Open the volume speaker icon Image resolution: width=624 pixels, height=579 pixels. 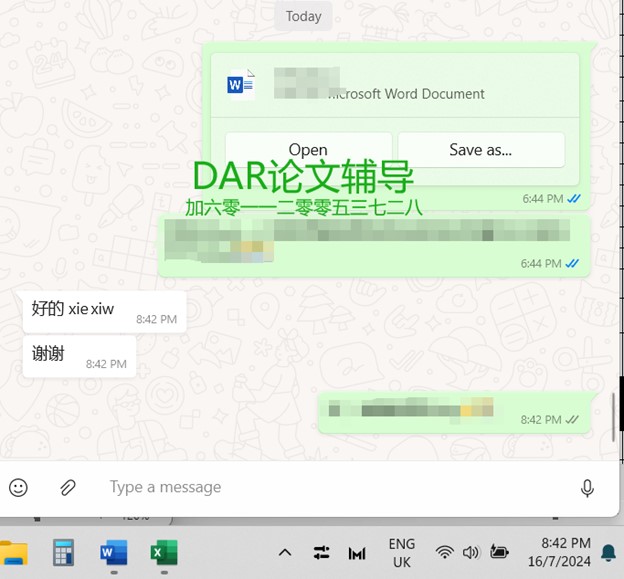pyautogui.click(x=471, y=552)
